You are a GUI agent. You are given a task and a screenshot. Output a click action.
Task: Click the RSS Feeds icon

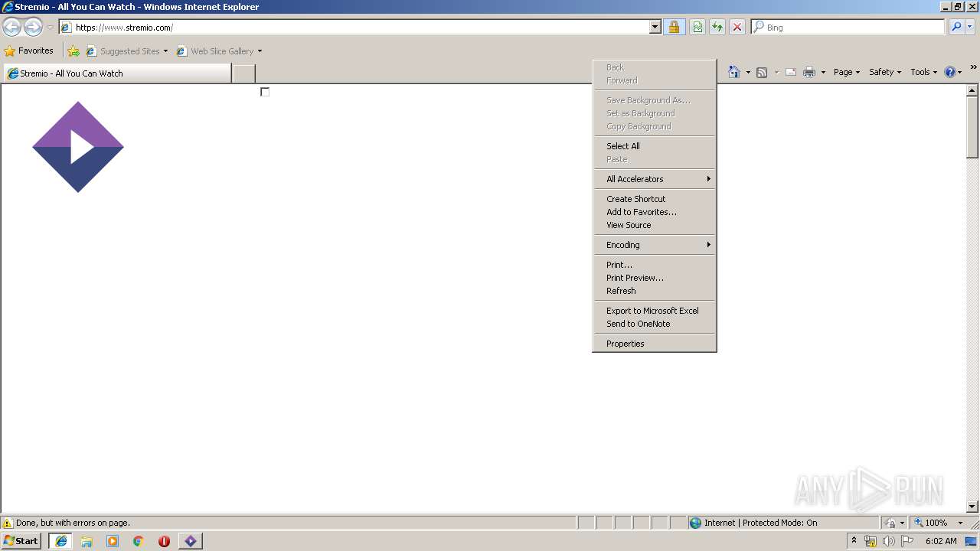(x=762, y=72)
